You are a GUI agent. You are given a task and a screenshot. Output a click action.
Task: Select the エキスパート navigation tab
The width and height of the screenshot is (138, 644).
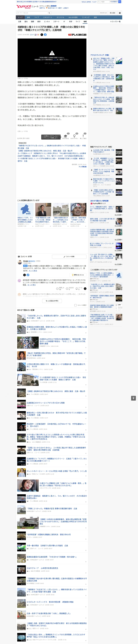click(48, 17)
